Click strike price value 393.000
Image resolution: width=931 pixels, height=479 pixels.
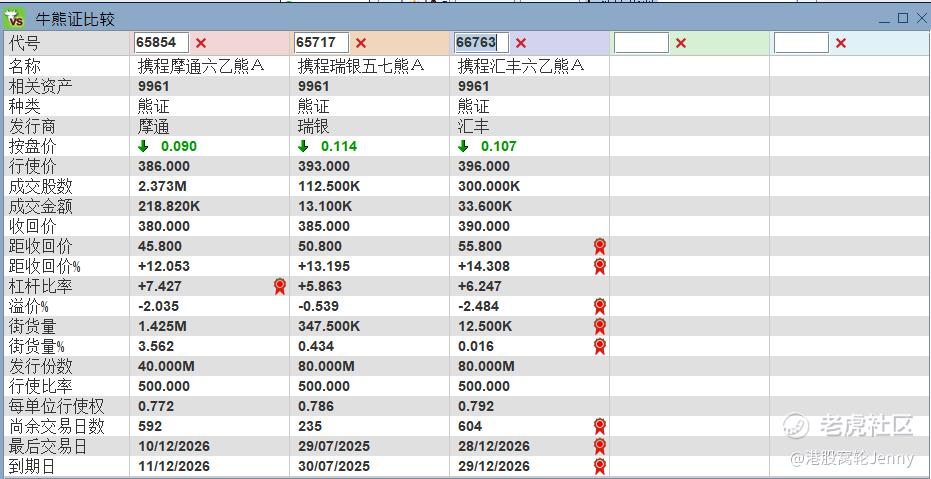click(324, 166)
